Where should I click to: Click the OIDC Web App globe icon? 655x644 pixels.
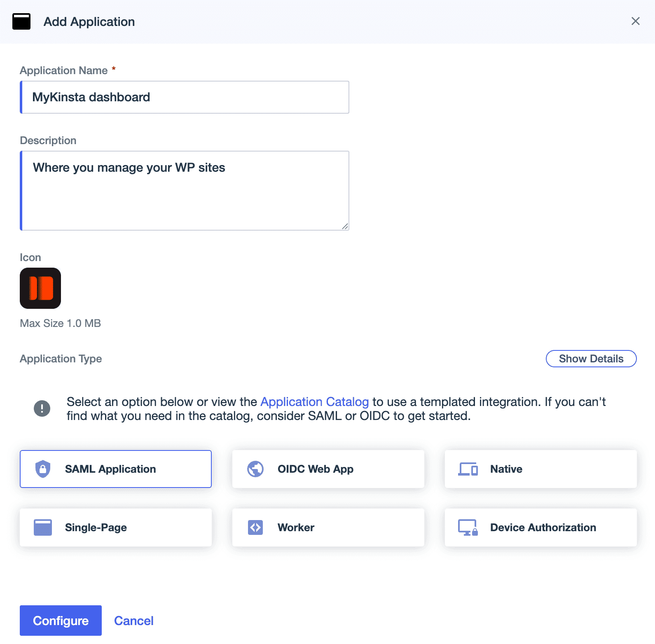[255, 469]
